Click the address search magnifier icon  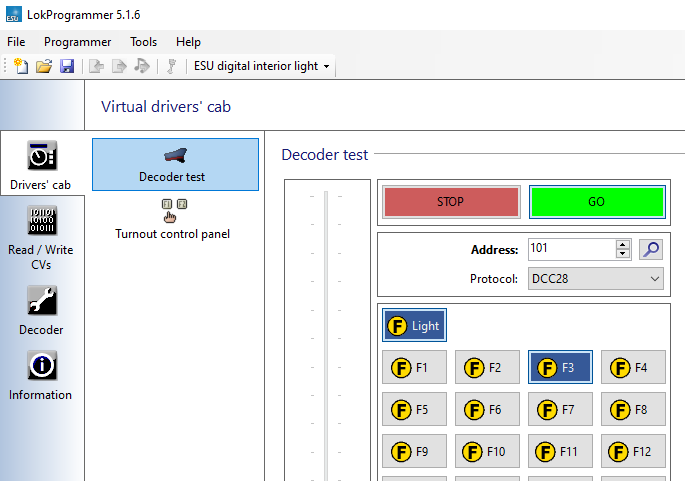[651, 249]
